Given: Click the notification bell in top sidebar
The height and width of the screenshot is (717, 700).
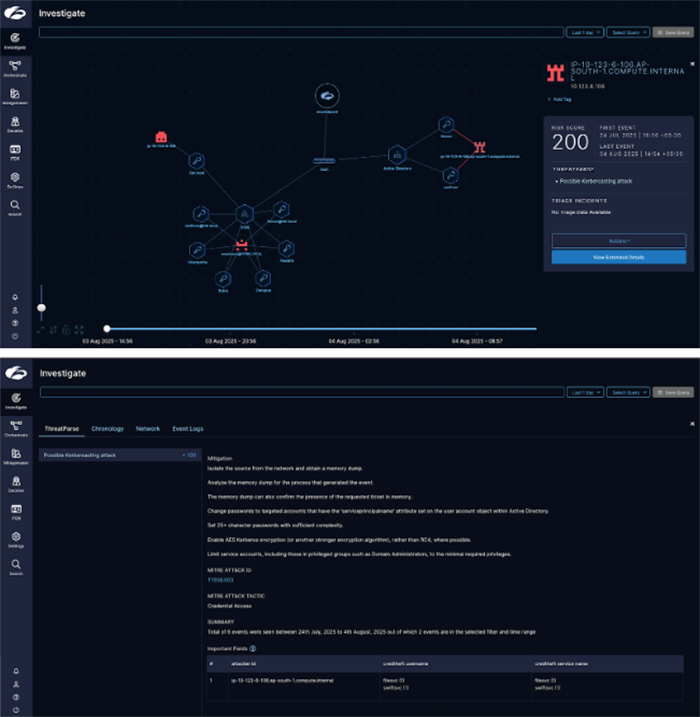Looking at the screenshot, I should [x=15, y=297].
